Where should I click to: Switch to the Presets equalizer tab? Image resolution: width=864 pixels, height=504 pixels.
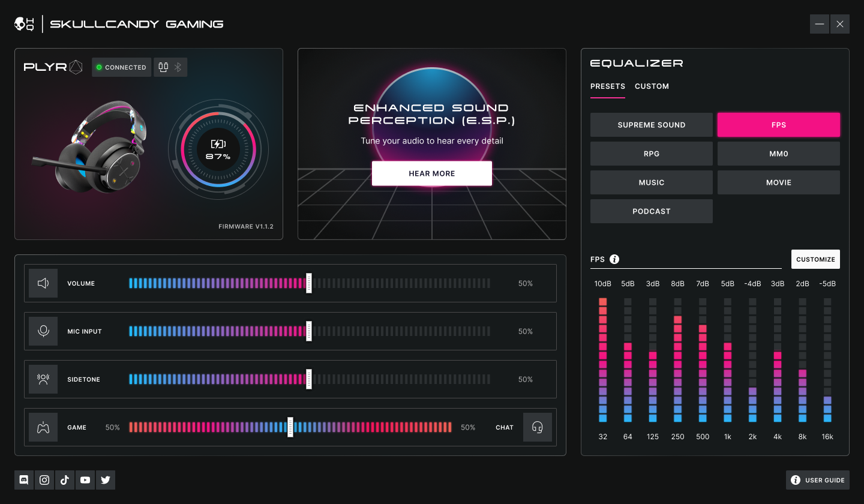click(x=607, y=86)
